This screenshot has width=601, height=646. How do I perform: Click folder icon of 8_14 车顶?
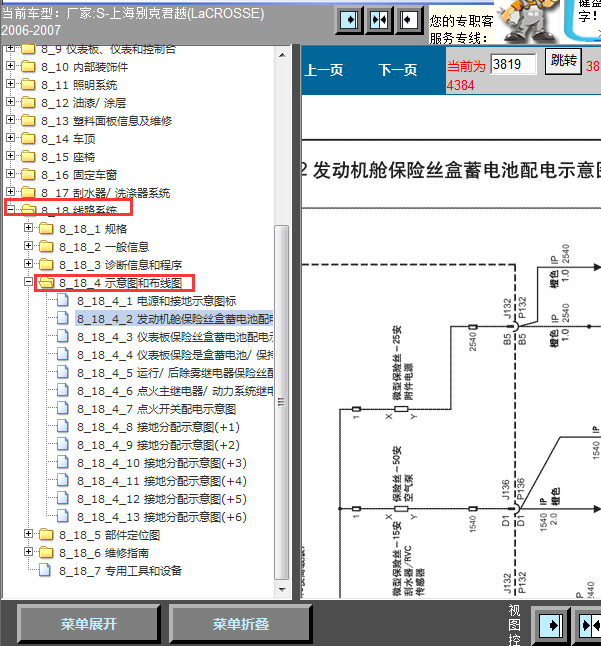click(28, 138)
